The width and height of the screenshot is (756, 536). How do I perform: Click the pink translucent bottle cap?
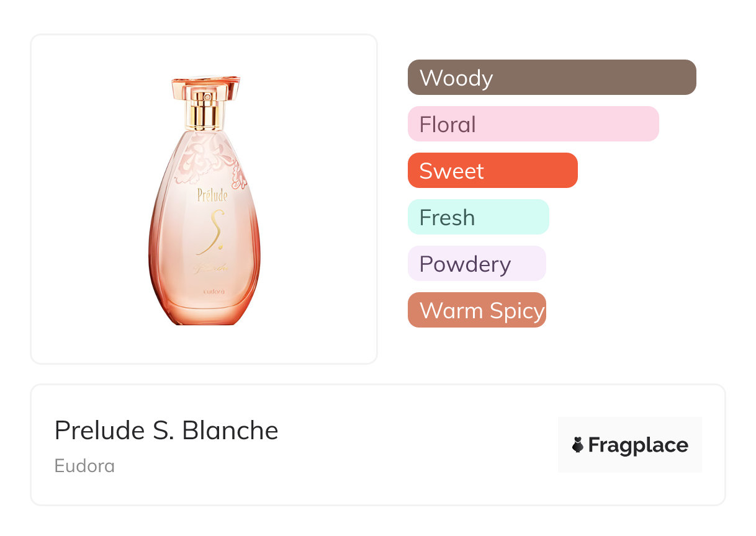pyautogui.click(x=205, y=83)
